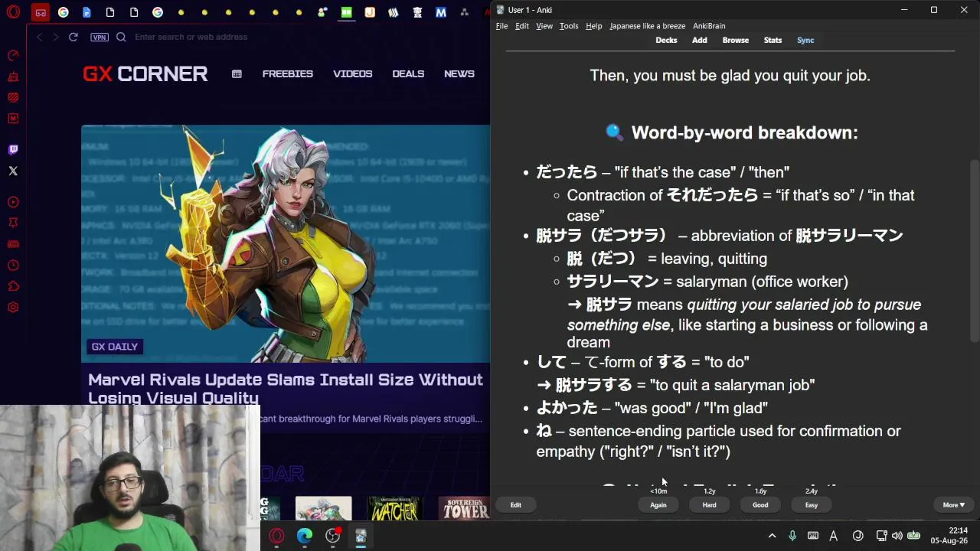
Task: Click the GX DAILY tag
Action: click(115, 347)
